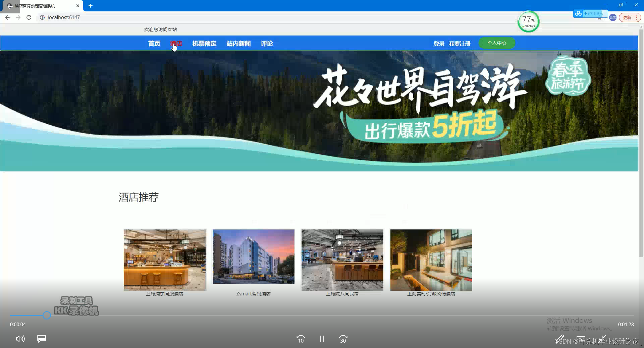Open 机票预定 page
Viewport: 644px width, 348px height.
coord(204,44)
